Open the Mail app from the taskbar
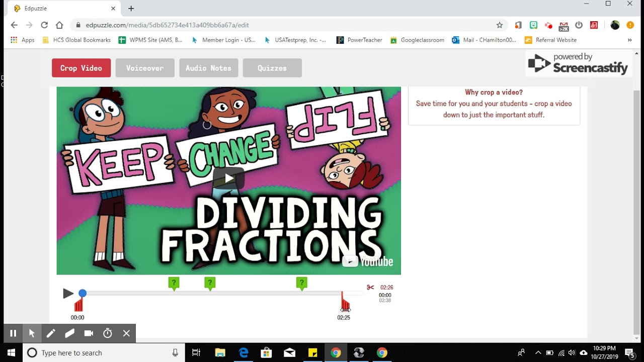The width and height of the screenshot is (644, 362). pyautogui.click(x=289, y=353)
